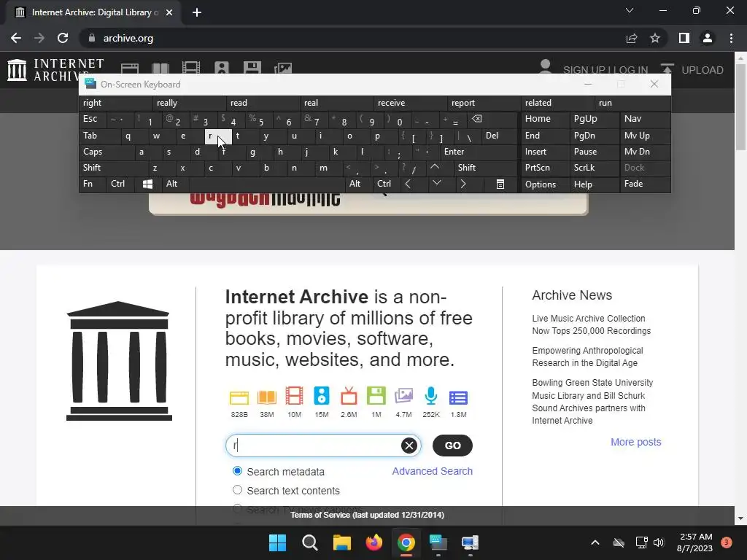The width and height of the screenshot is (747, 560).
Task: Open the Texts (books) icon in Archive navbar
Action: [x=160, y=68]
